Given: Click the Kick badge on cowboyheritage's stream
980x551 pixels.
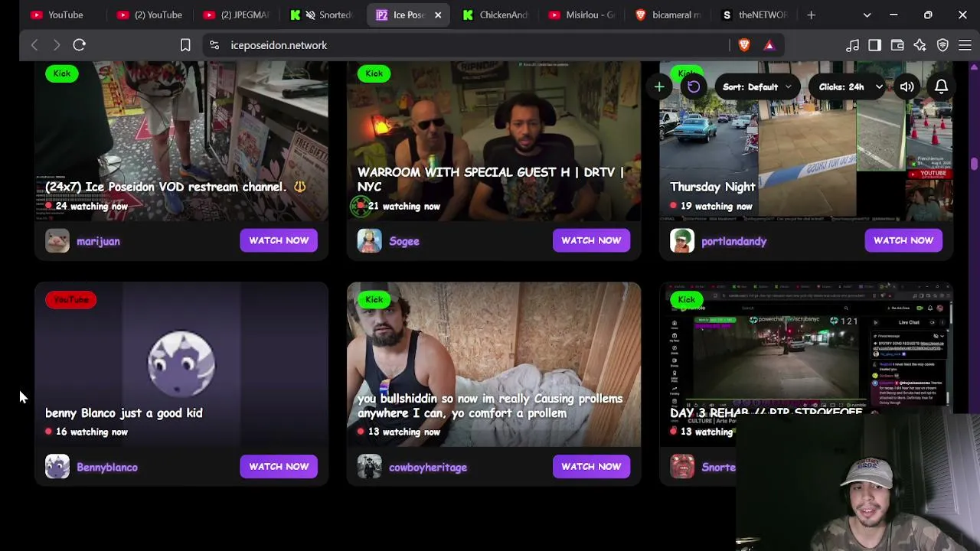Looking at the screenshot, I should pyautogui.click(x=374, y=300).
